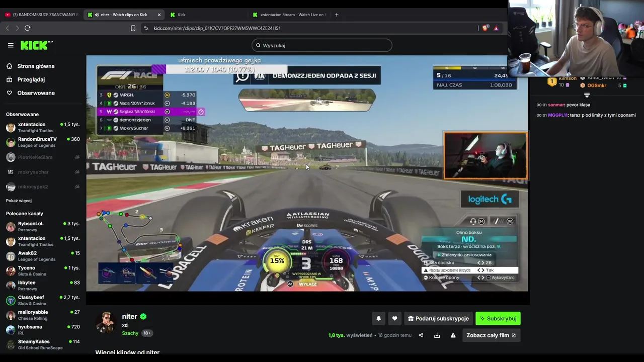The height and width of the screenshot is (362, 644).
Task: Click sanmar username in chat
Action: point(556,105)
